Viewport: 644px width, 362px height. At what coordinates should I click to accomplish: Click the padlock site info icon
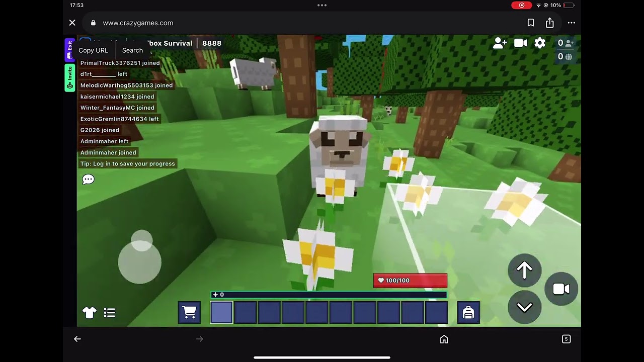click(93, 23)
